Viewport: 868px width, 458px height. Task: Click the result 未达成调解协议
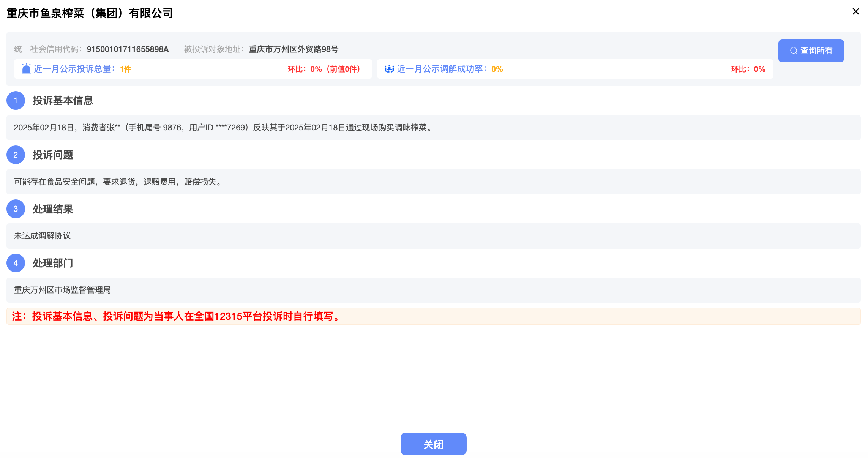(x=43, y=236)
